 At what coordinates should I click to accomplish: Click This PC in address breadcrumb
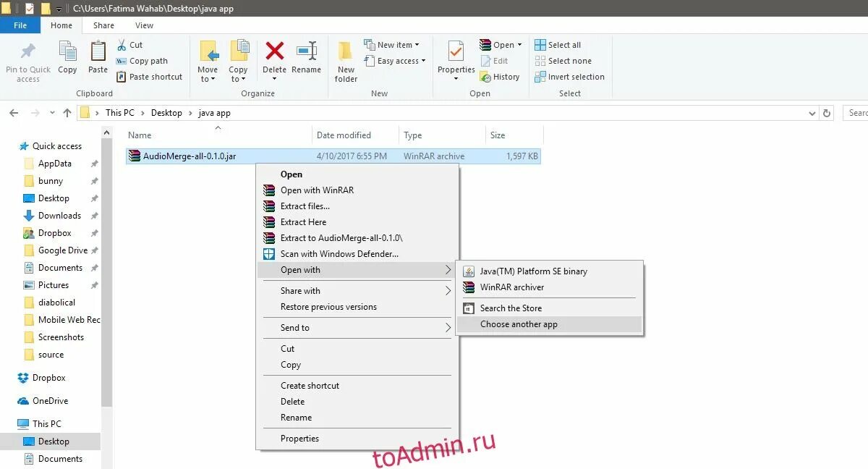pos(119,113)
